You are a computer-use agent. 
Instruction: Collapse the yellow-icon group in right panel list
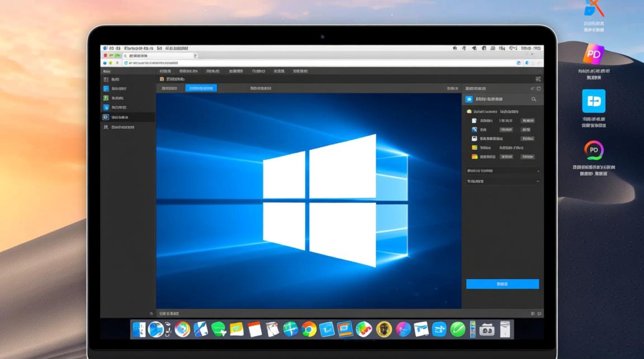pos(469,112)
